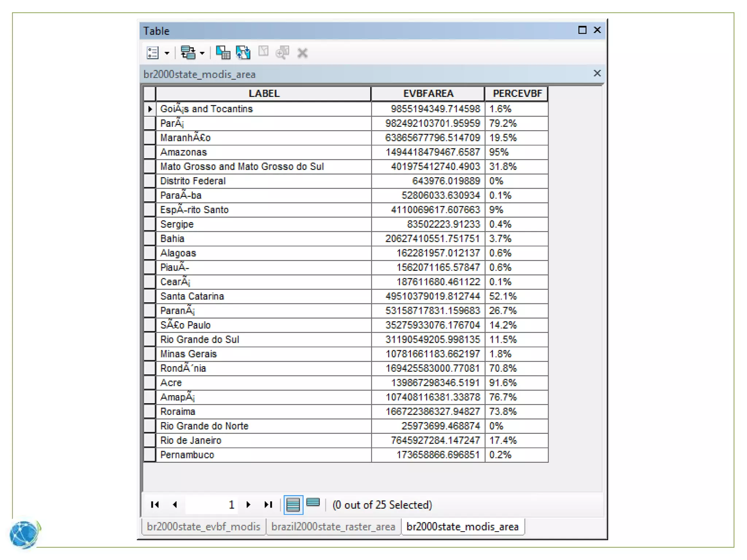This screenshot has height=560, width=747.
Task: Click the Delete Selected toolbar icon
Action: pyautogui.click(x=302, y=53)
